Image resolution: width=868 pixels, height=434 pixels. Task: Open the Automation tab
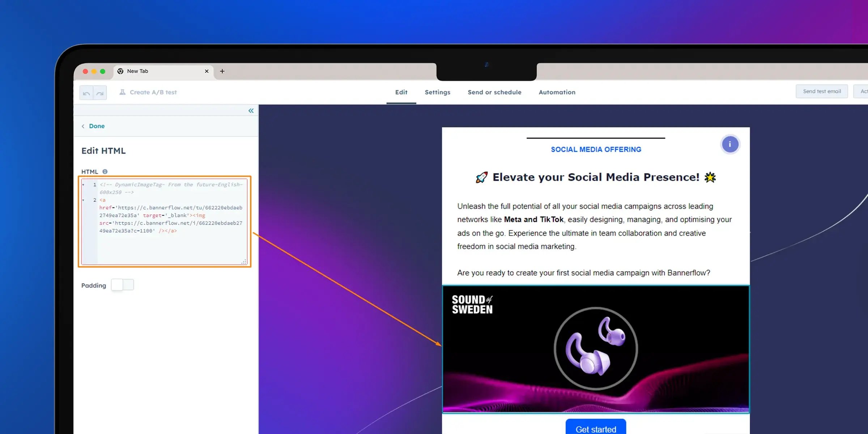[557, 92]
